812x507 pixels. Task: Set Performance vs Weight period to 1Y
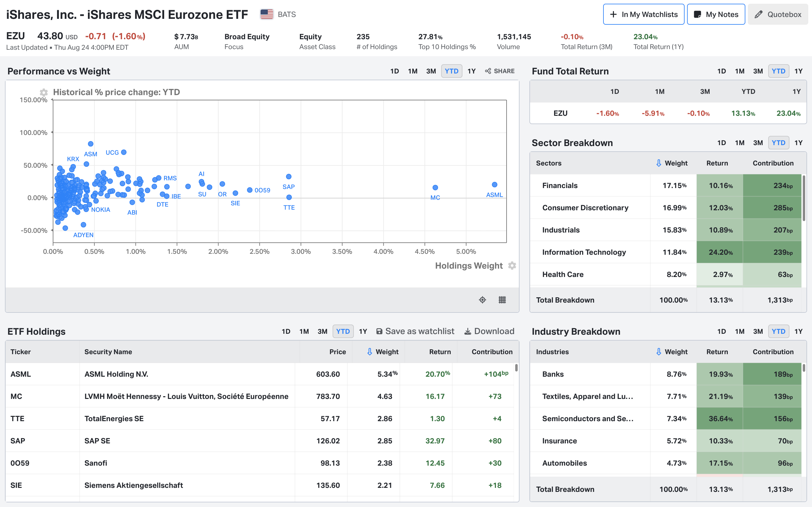pos(472,71)
